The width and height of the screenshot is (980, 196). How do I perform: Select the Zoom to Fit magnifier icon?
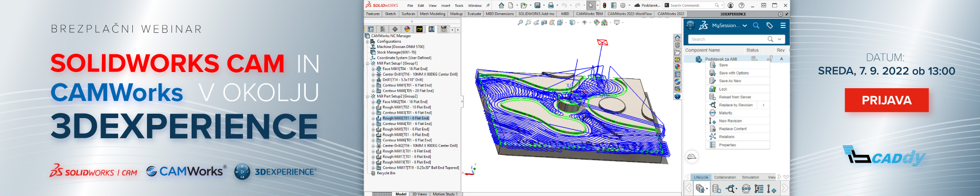pyautogui.click(x=520, y=23)
